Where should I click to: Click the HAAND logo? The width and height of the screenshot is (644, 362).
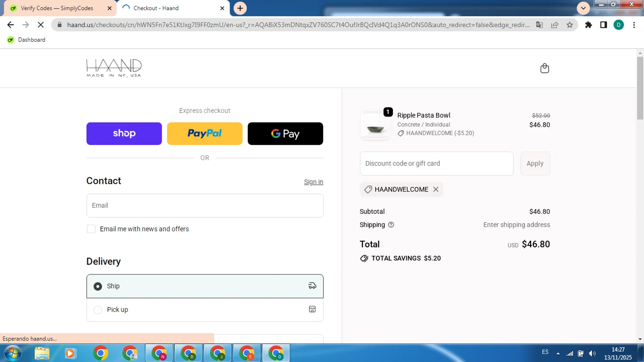pyautogui.click(x=114, y=68)
